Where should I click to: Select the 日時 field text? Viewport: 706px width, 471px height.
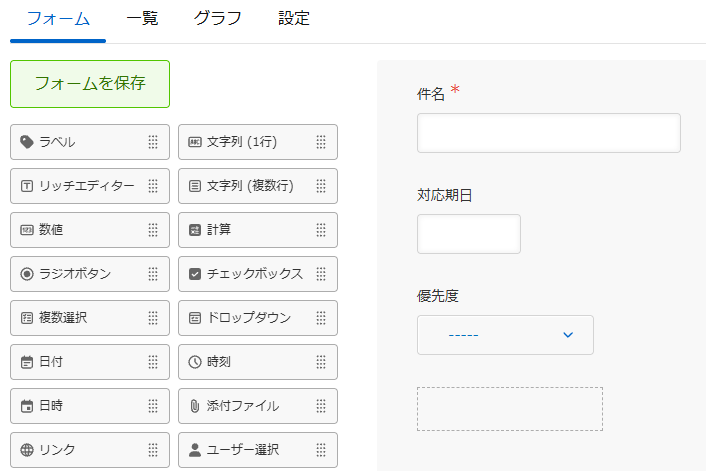[51, 406]
